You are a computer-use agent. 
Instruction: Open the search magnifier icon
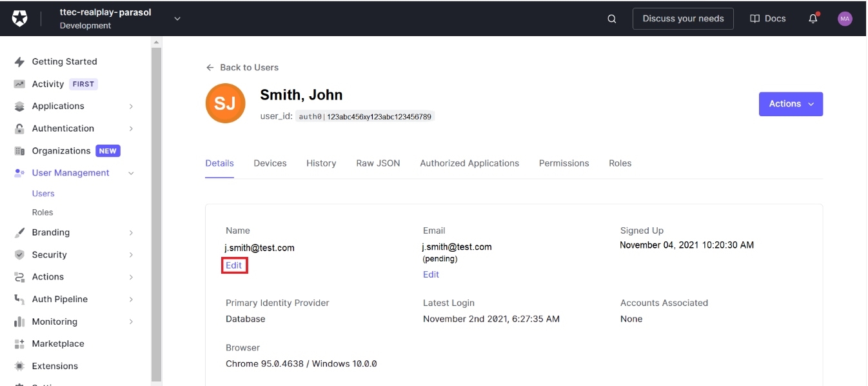(x=612, y=19)
